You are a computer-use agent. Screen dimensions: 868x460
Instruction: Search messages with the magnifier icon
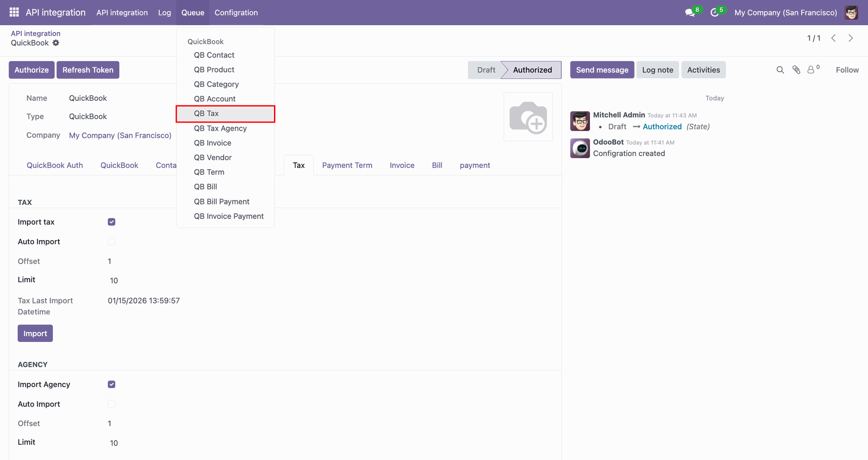780,70
